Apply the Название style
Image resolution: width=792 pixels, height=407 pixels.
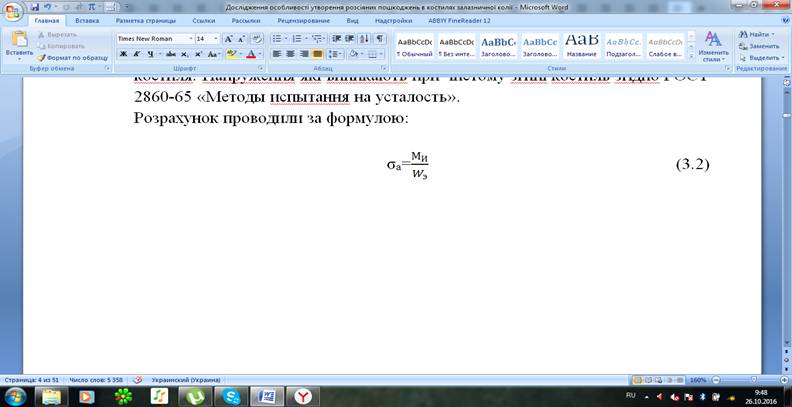click(x=581, y=45)
